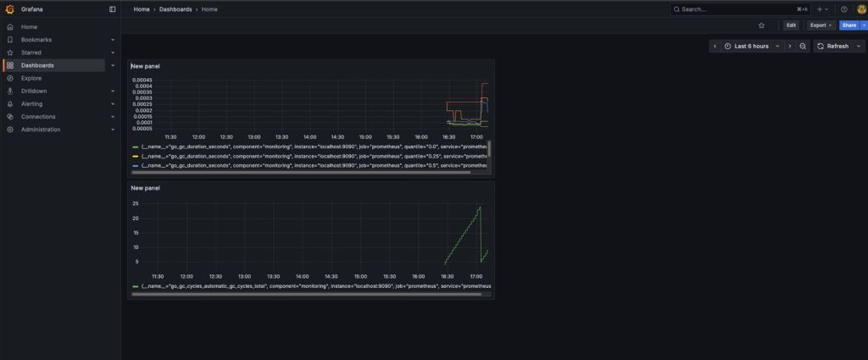868x360 pixels.
Task: Click the quantile="0.5" blue legend color marker
Action: (x=136, y=166)
